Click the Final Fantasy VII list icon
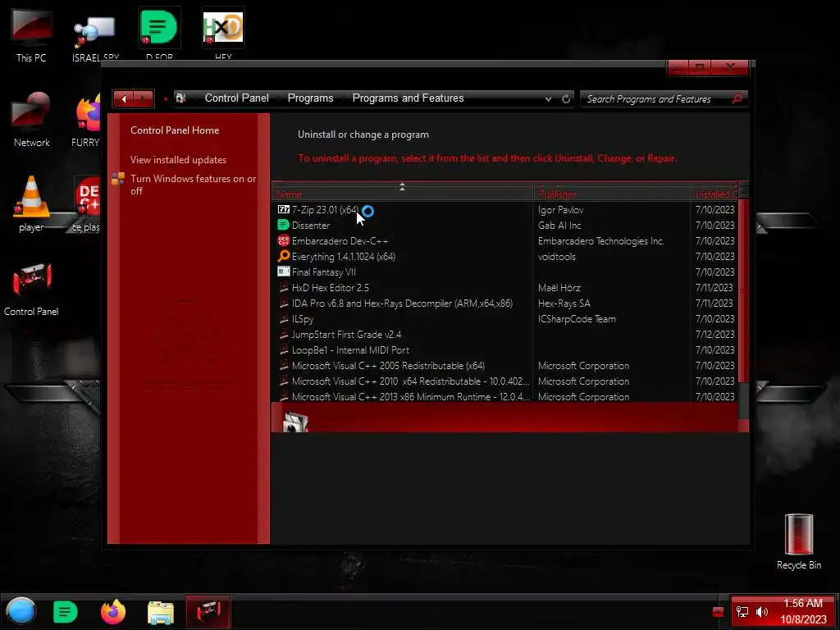 283,272
